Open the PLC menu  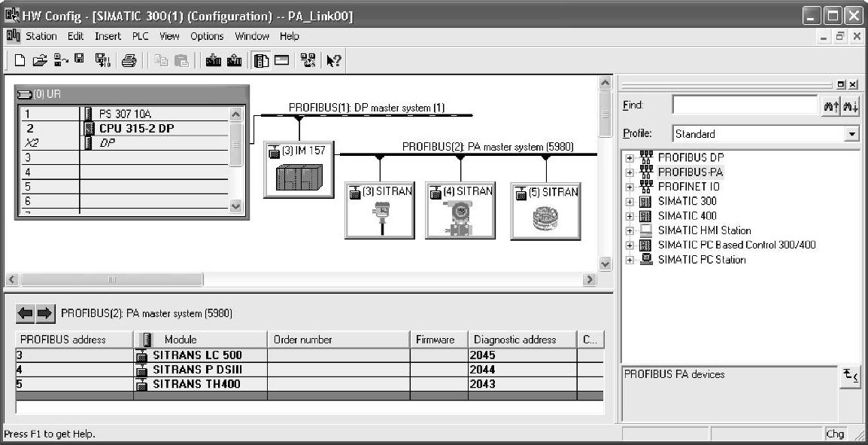pyautogui.click(x=141, y=36)
